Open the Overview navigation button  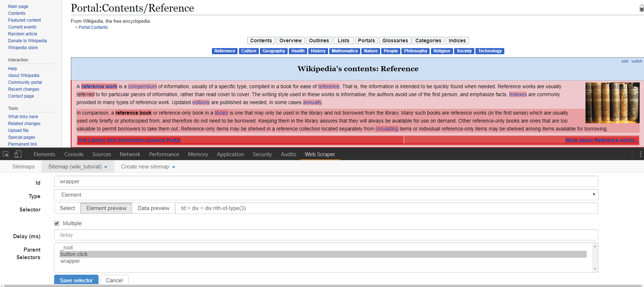(x=291, y=40)
